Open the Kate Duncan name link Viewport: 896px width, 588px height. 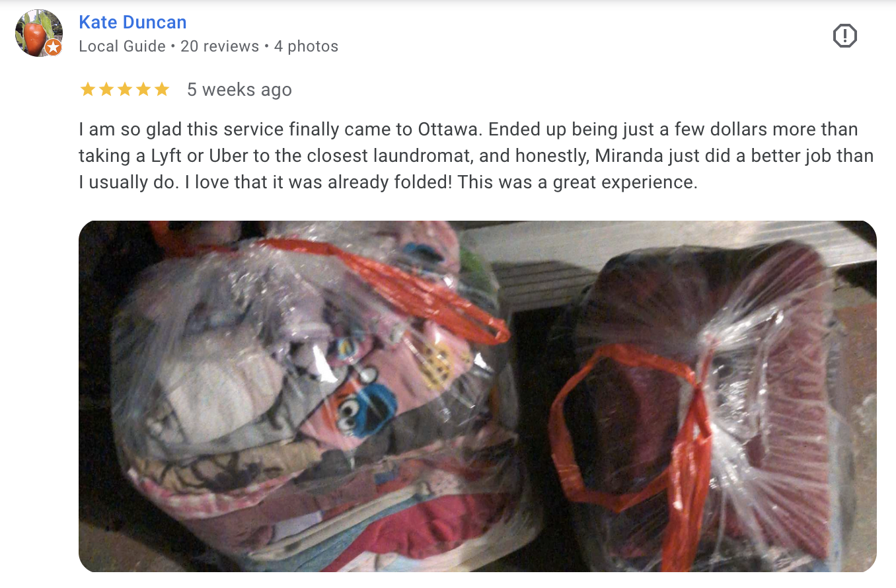pyautogui.click(x=133, y=22)
